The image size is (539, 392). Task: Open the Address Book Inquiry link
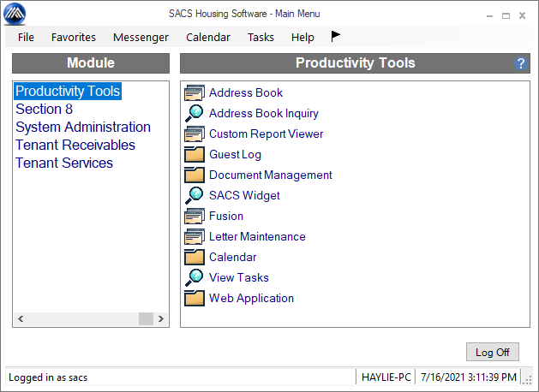(264, 113)
